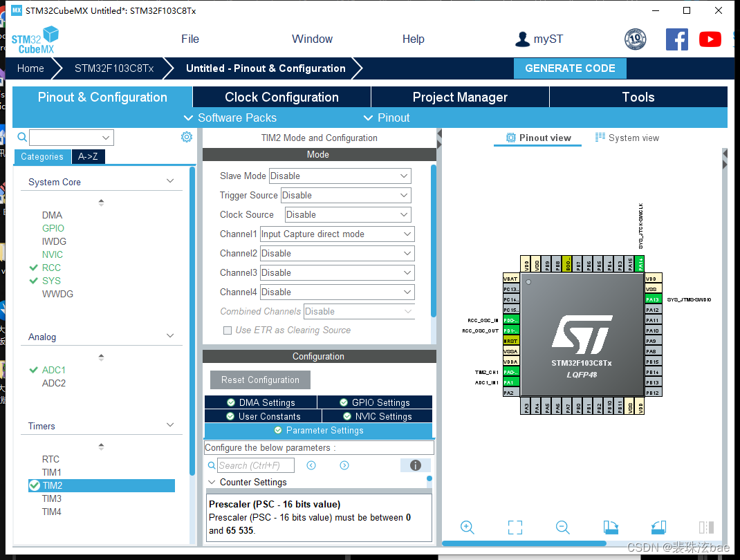740x560 pixels.
Task: Open the Help menu
Action: click(414, 39)
